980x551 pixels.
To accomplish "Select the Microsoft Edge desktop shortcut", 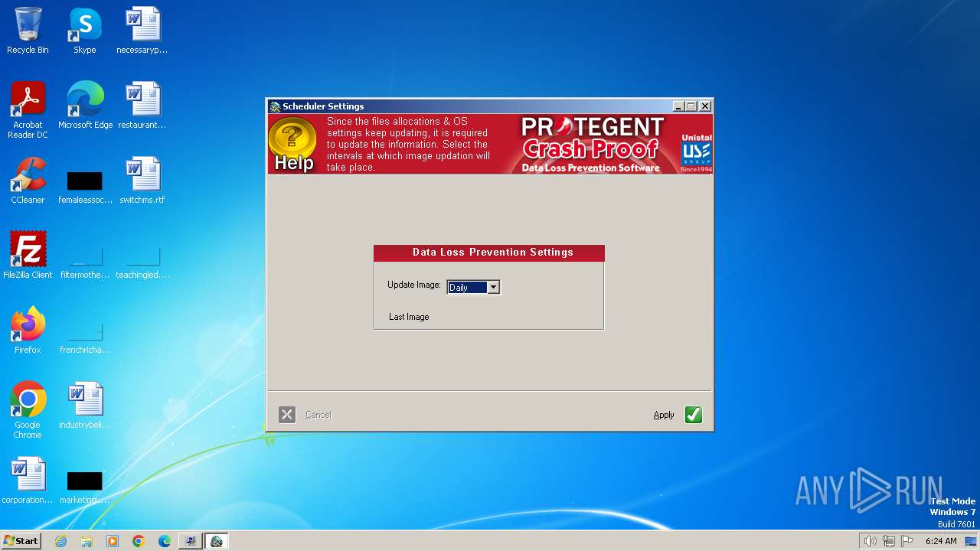I will (x=85, y=106).
